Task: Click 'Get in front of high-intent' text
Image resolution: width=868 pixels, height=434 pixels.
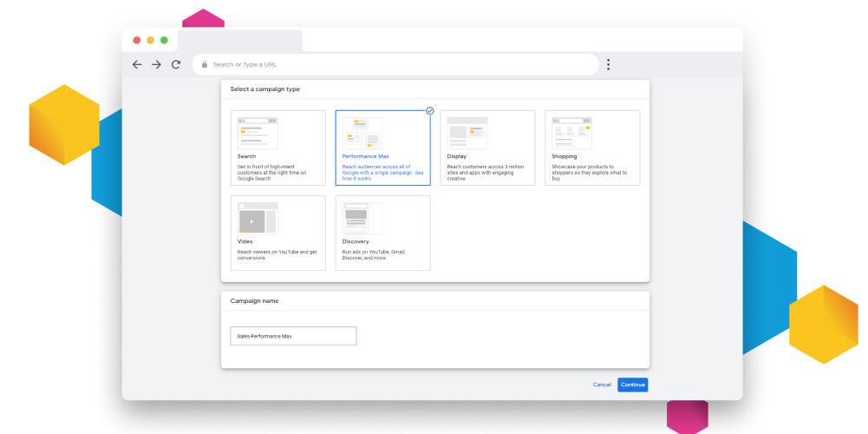Action: pyautogui.click(x=272, y=173)
